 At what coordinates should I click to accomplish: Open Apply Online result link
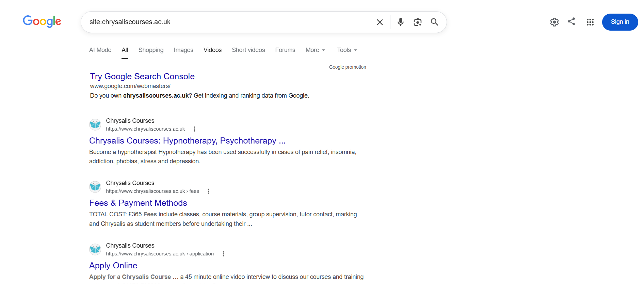[x=113, y=265]
